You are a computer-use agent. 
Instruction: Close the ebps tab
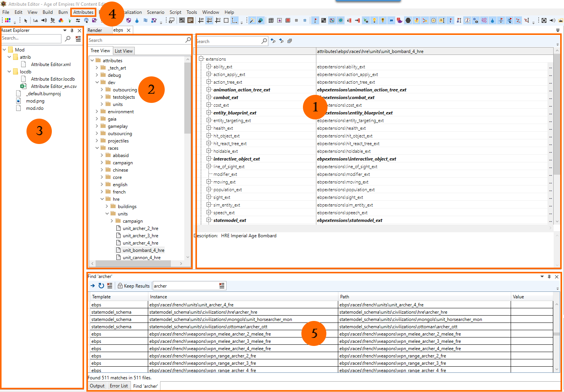129,30
